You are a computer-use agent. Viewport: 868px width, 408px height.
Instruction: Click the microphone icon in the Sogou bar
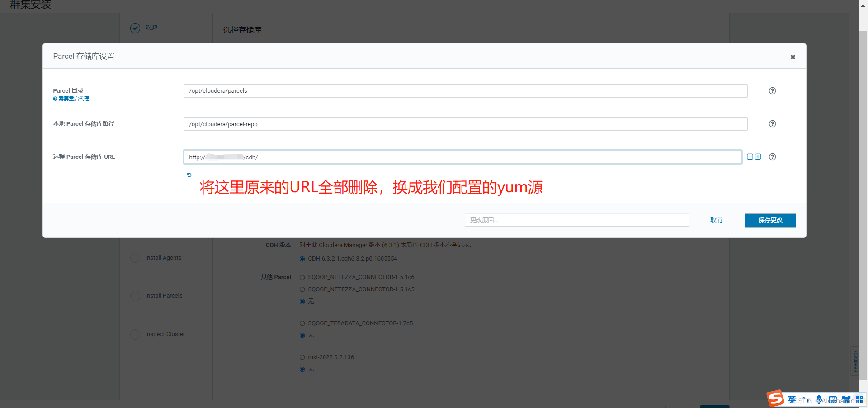[x=819, y=400]
